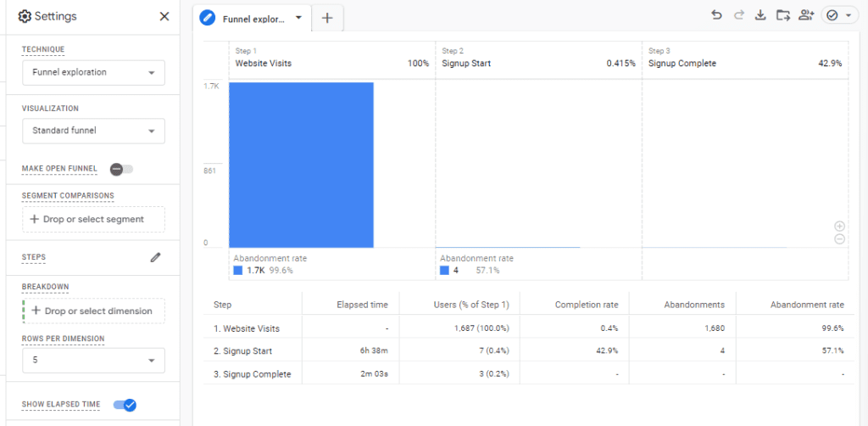
Task: Edit funnel steps with pencil icon
Action: (156, 257)
